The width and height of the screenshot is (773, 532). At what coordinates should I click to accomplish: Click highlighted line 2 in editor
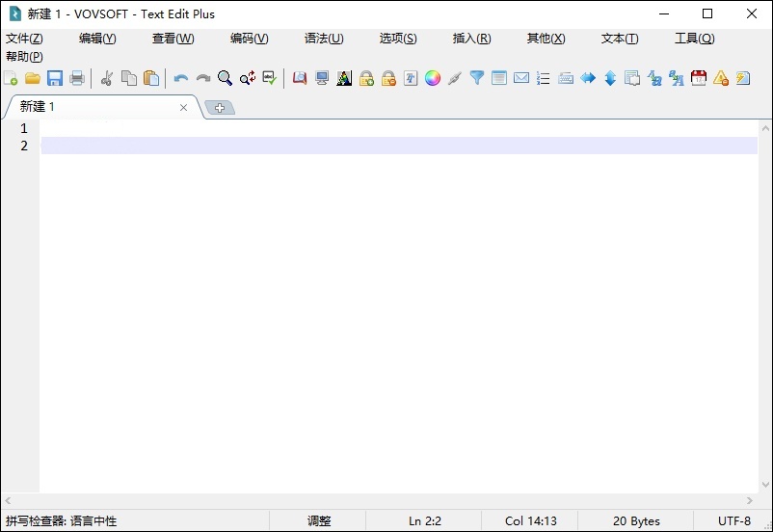(398, 146)
